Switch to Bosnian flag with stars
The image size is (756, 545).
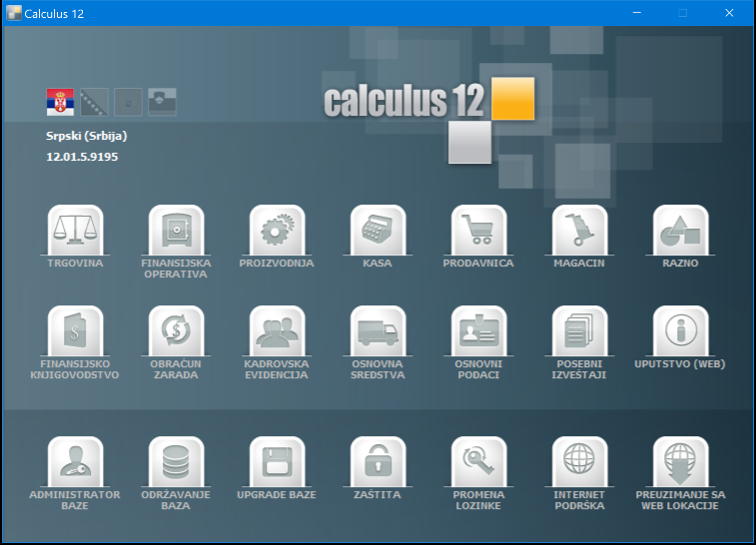click(94, 102)
